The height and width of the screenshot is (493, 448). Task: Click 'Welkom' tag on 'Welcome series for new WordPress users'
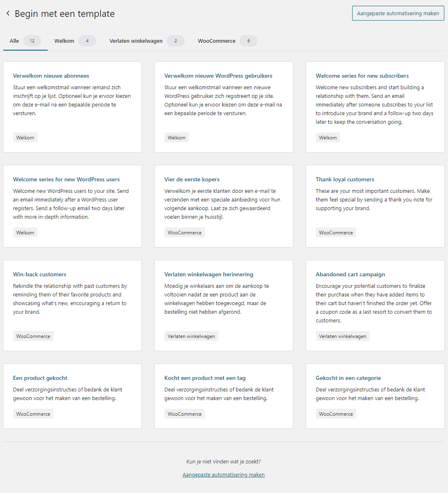(x=25, y=233)
